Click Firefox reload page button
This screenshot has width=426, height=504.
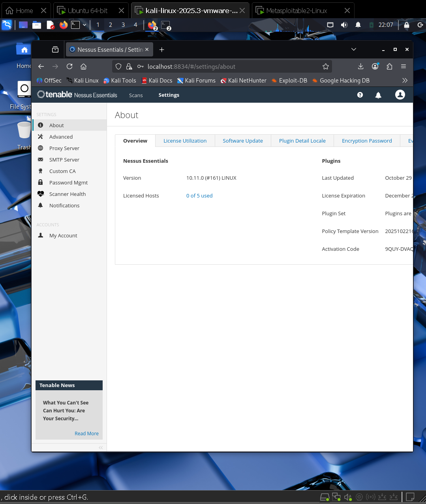pyautogui.click(x=69, y=66)
